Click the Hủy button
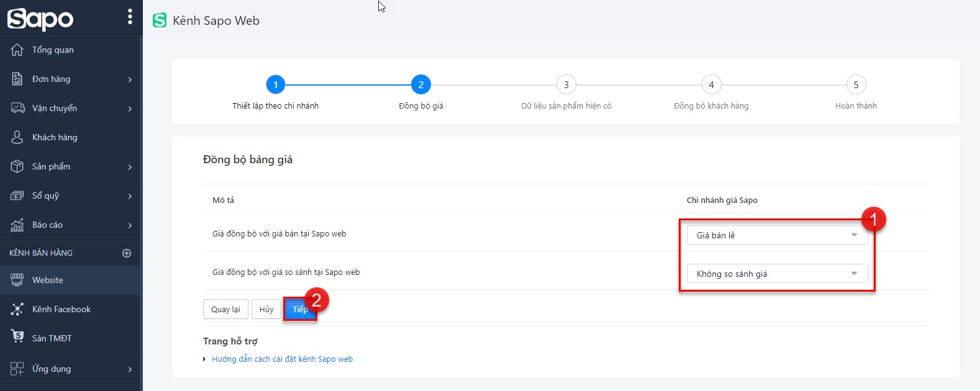Image resolution: width=980 pixels, height=391 pixels. point(266,309)
